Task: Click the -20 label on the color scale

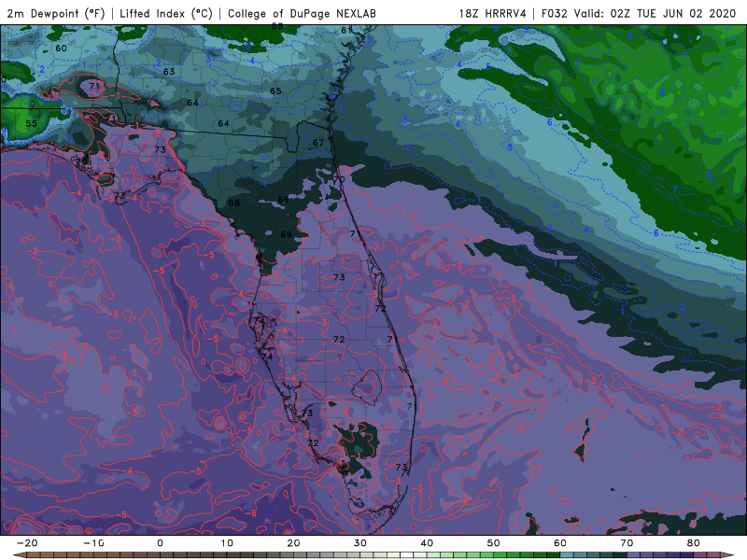Action: pyautogui.click(x=27, y=543)
